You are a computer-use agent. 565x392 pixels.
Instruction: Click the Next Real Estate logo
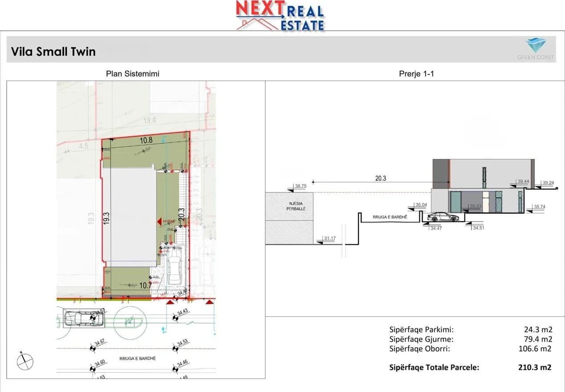pos(280,16)
